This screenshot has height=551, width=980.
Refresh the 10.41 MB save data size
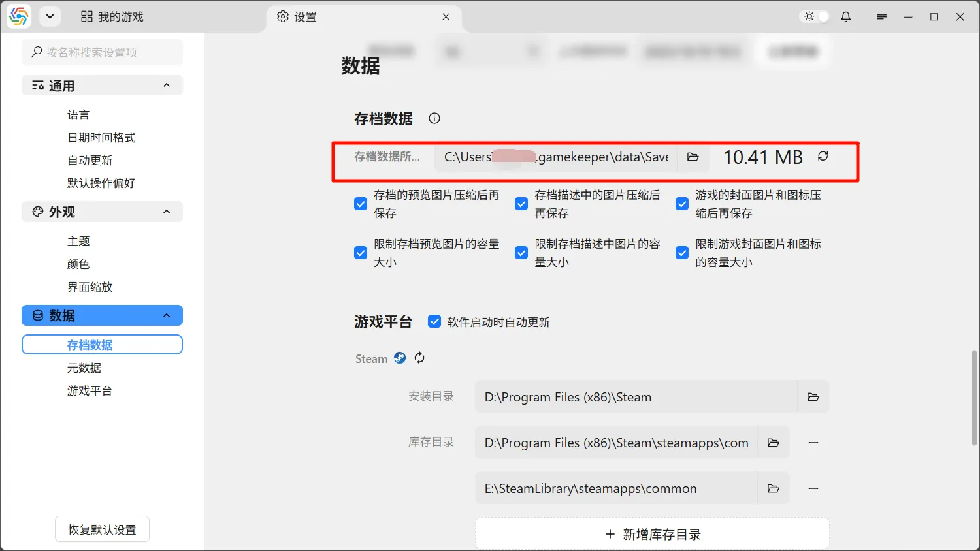click(x=823, y=157)
